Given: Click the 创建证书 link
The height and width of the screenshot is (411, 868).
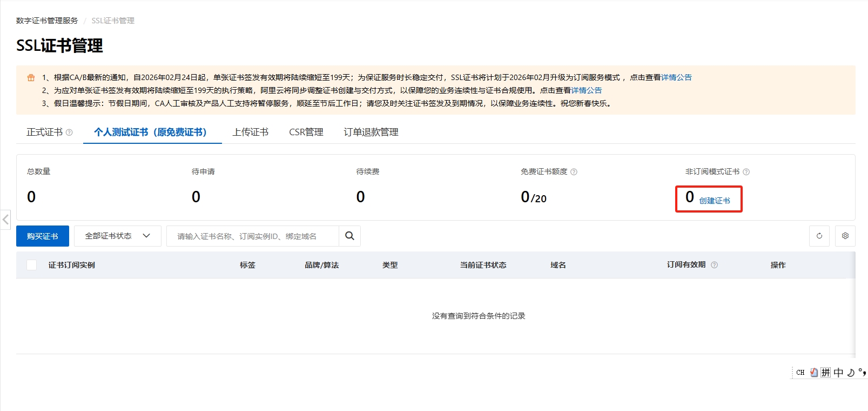Looking at the screenshot, I should tap(714, 201).
